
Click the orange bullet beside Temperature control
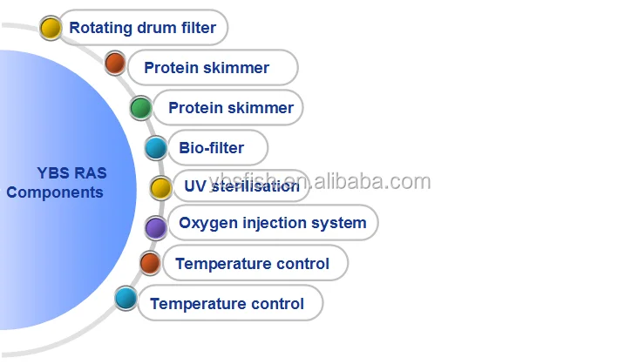coord(150,262)
